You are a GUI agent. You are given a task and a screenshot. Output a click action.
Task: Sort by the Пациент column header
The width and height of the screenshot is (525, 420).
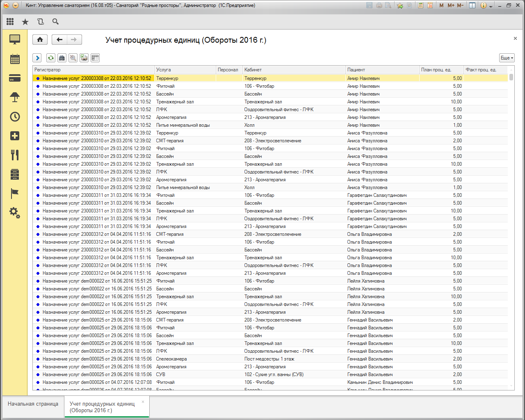pos(381,70)
